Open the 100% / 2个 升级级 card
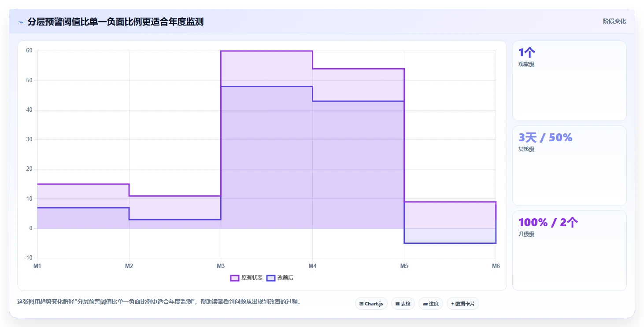 click(569, 250)
